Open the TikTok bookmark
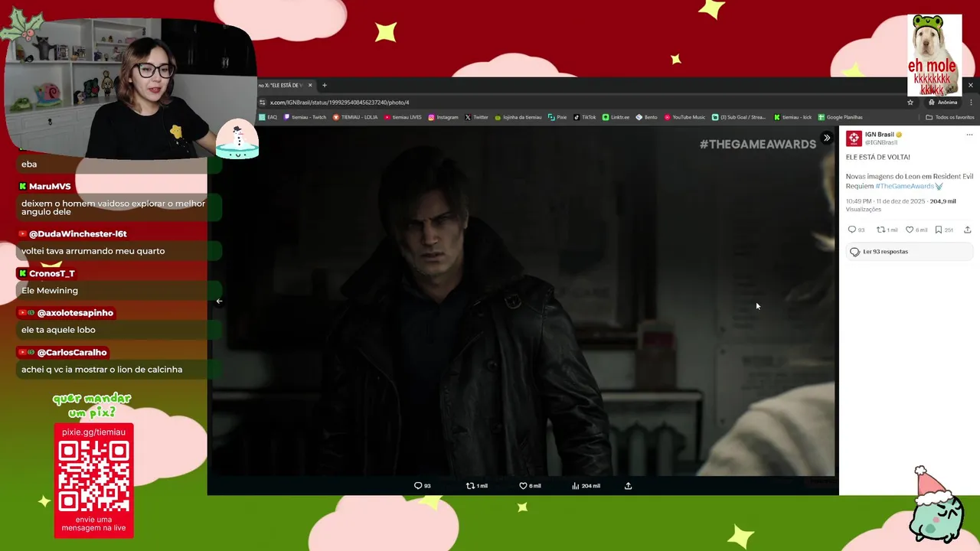Screen dimensions: 980x551 point(585,117)
